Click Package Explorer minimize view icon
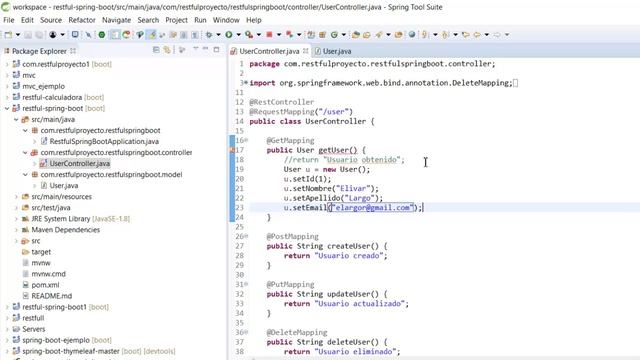Screen dimensions: 640x360 point(205,49)
